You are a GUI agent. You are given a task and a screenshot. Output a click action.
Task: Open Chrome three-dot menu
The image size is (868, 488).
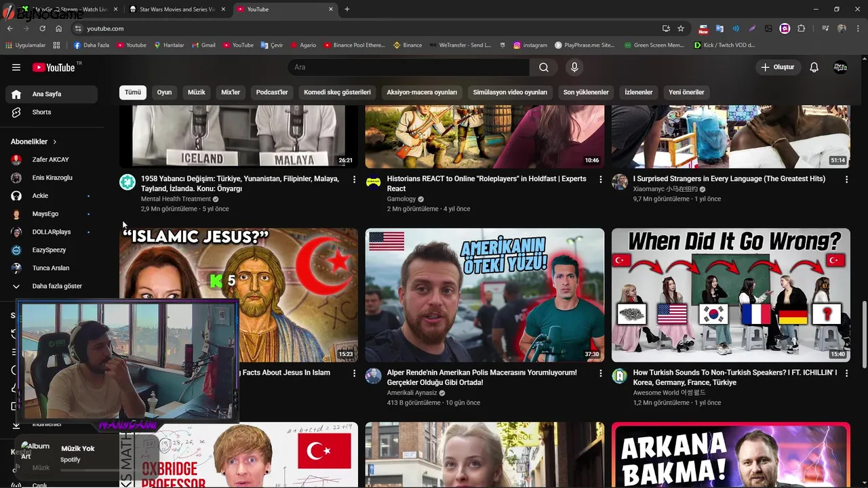[x=858, y=28]
